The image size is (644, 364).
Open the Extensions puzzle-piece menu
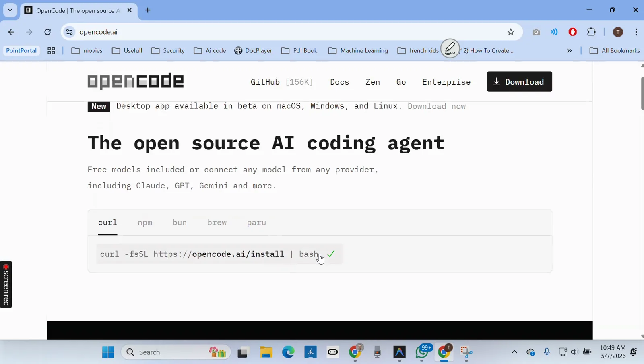[x=591, y=32]
